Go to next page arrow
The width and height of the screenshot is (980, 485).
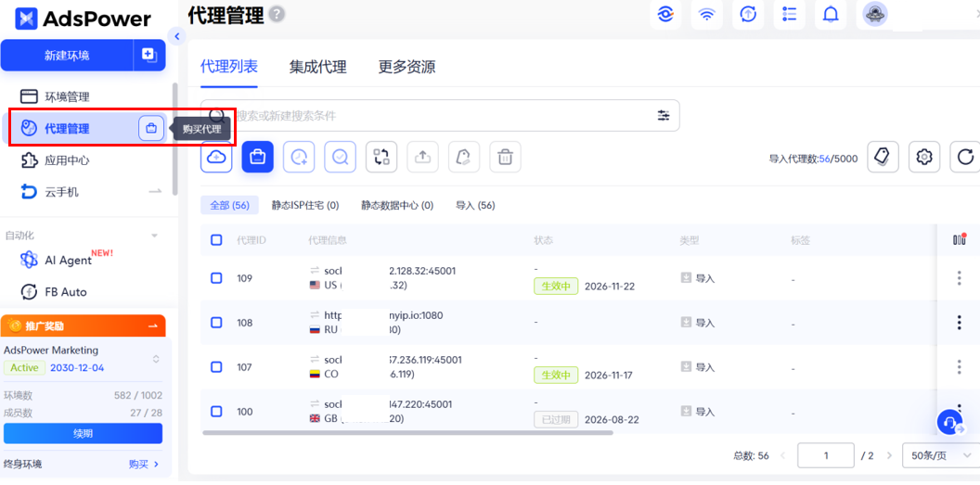889,455
